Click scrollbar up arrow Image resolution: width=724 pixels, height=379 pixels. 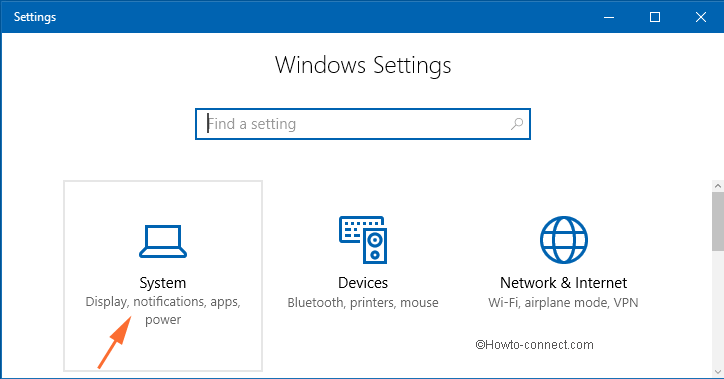[x=718, y=186]
